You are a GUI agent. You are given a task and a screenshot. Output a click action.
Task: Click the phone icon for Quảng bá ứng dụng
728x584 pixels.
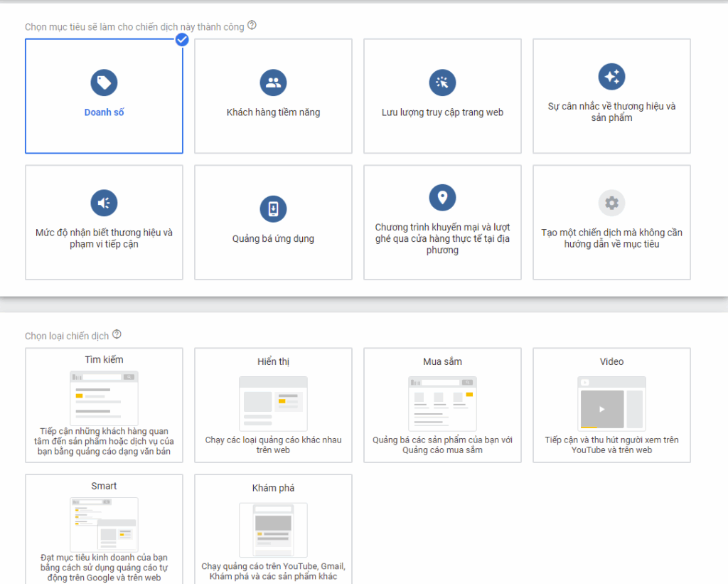[273, 208]
